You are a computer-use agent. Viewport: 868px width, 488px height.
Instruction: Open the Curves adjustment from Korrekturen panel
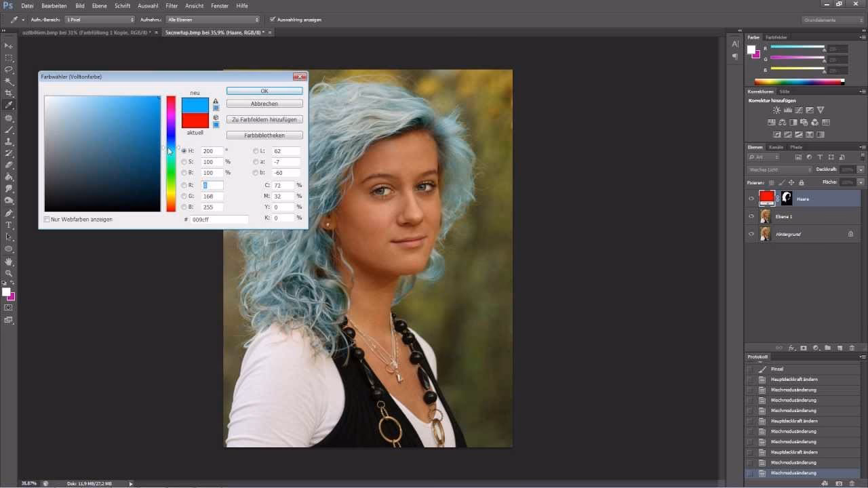pos(799,110)
